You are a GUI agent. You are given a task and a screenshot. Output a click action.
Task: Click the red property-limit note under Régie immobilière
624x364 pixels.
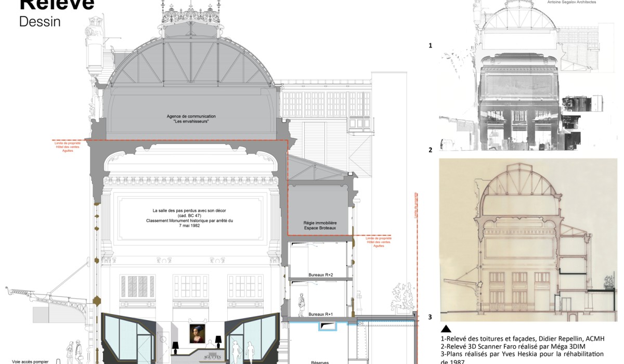tap(379, 242)
